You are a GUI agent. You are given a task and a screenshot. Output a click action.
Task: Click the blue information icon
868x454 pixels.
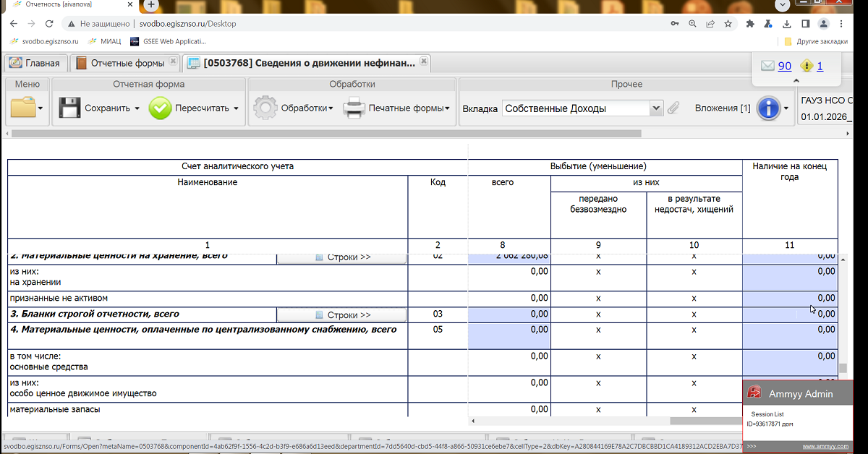point(768,108)
